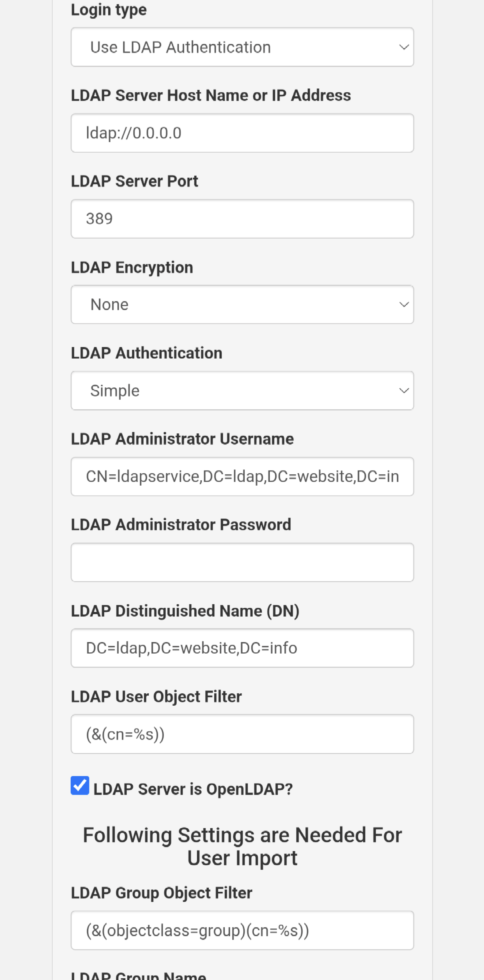Expand the LDAP Encryption dropdown

coord(242,304)
